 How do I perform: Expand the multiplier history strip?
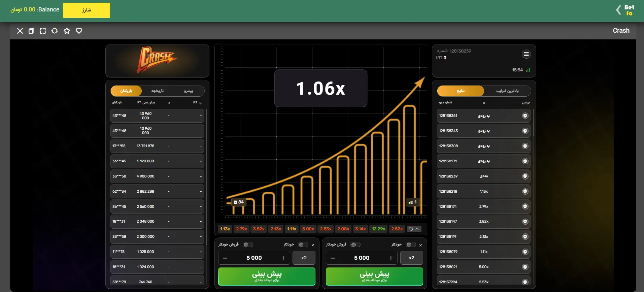point(414,229)
